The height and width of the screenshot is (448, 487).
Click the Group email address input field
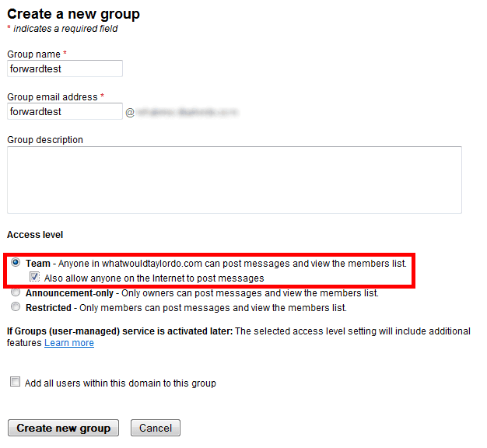coord(65,111)
